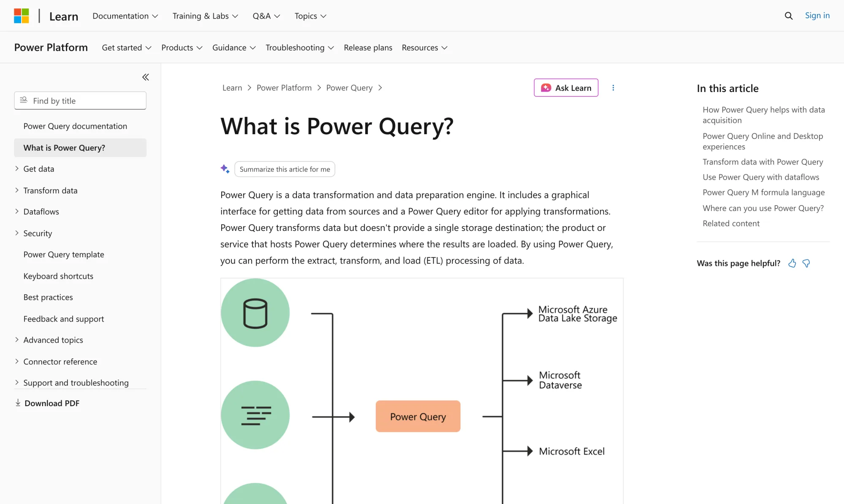Click Microsoft Excel diagram label
This screenshot has width=844, height=504.
tap(572, 451)
